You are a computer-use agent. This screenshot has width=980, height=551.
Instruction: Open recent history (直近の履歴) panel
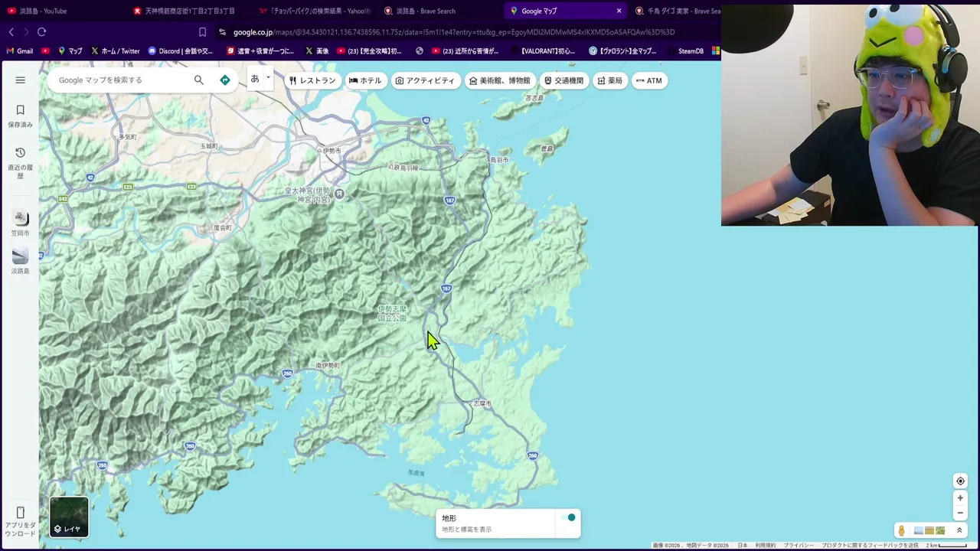[21, 163]
